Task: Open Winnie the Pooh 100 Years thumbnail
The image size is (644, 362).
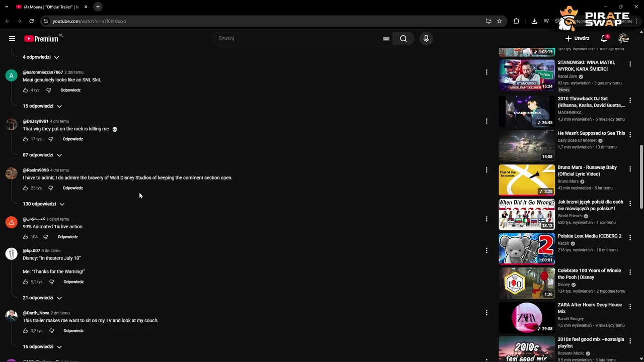Action: click(527, 283)
